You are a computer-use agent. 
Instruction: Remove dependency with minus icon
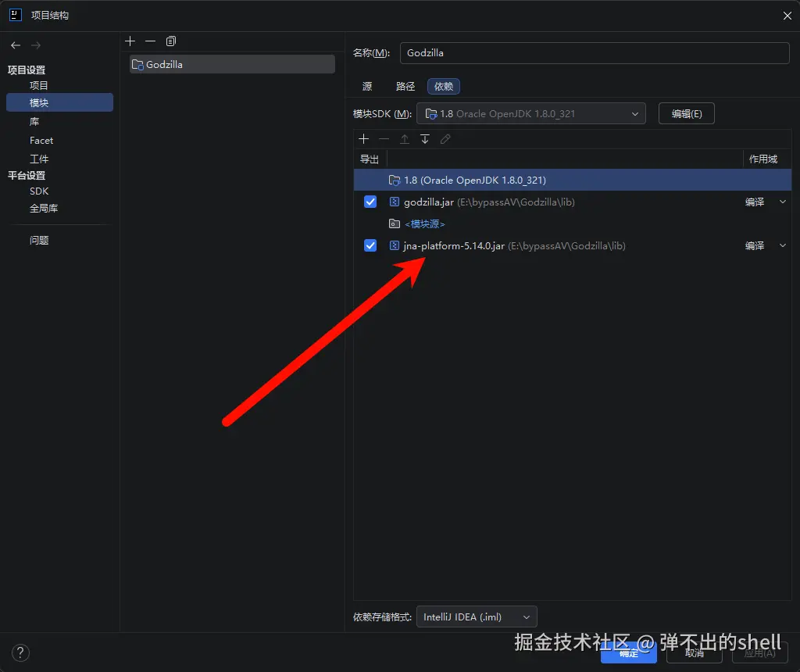(384, 139)
